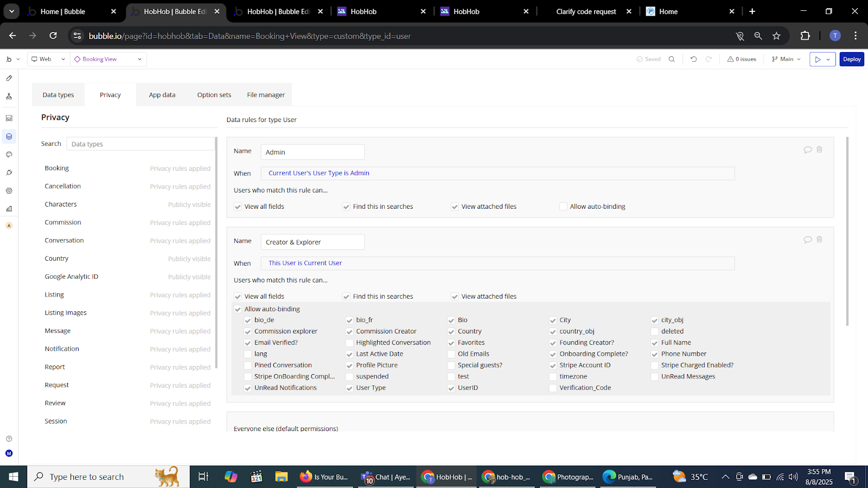This screenshot has height=488, width=868.
Task: Open the Bubble logo menu dropdown
Action: (12, 59)
